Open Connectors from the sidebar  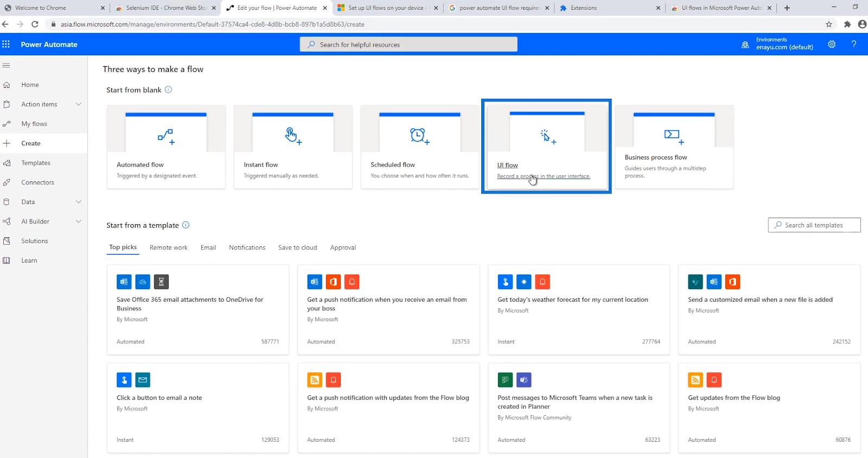click(38, 182)
